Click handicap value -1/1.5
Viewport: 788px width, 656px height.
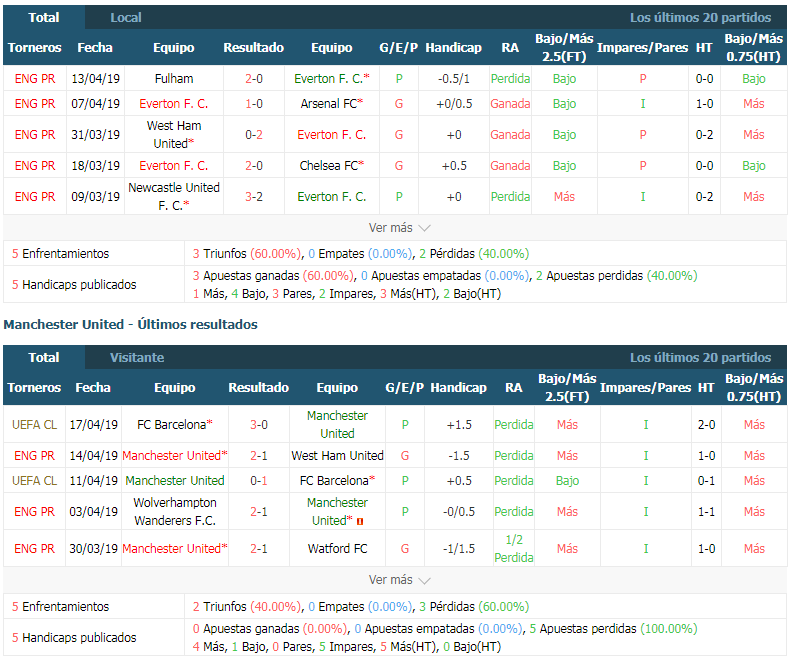(x=458, y=548)
